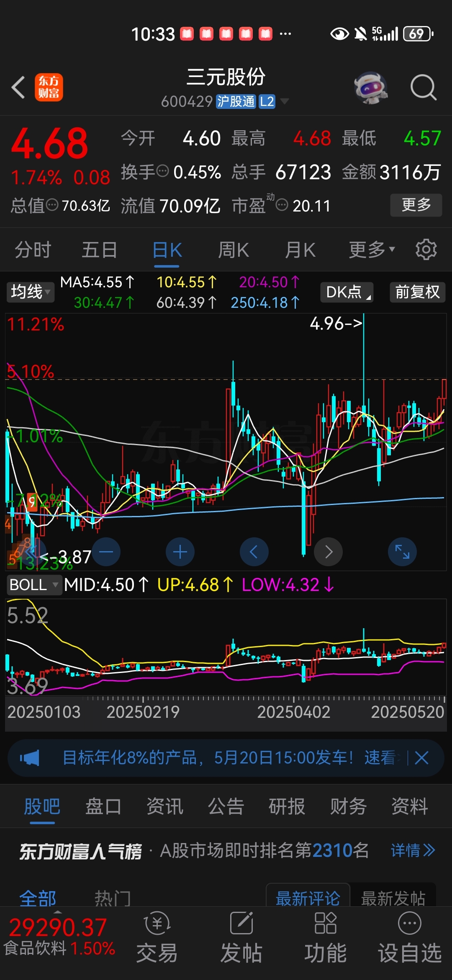Open chart settings gear icon
Image resolution: width=452 pixels, height=980 pixels.
point(426,250)
